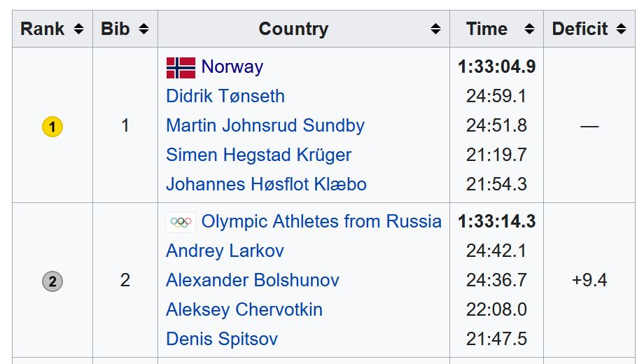
Task: Sort table by Bib column arrows
Action: (x=143, y=29)
